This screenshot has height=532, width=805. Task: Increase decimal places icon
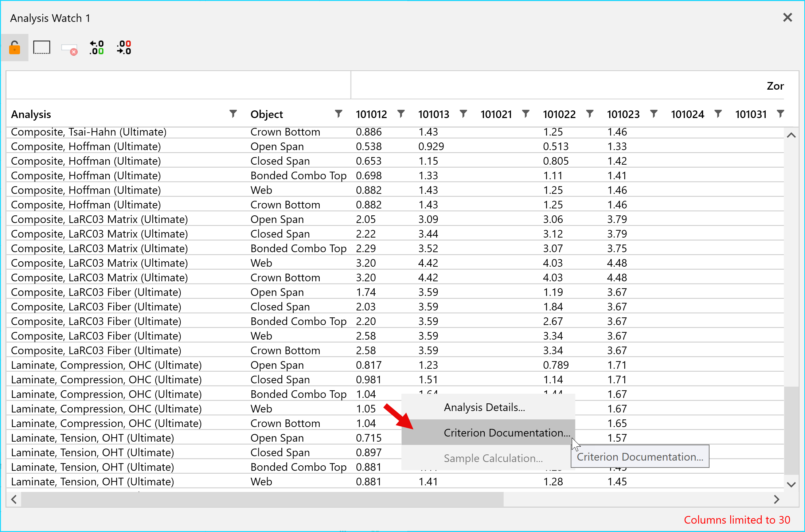(97, 48)
